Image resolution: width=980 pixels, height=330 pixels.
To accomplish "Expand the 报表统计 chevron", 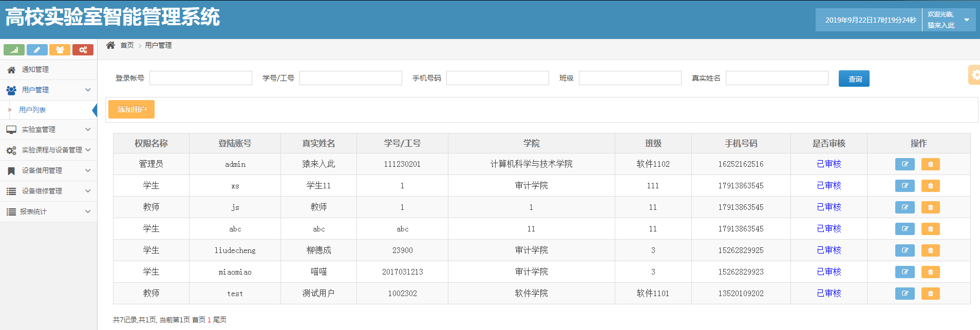I will point(88,211).
